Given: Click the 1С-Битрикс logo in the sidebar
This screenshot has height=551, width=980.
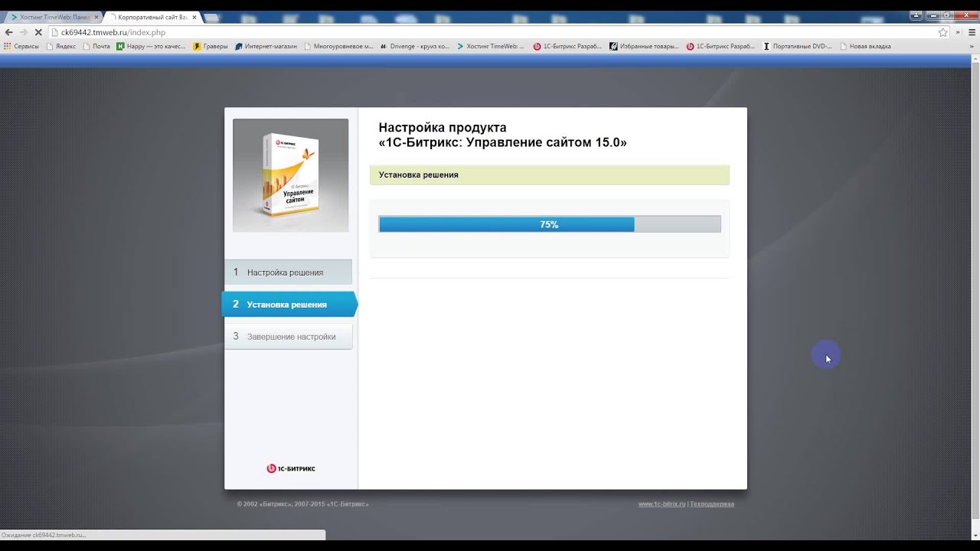Looking at the screenshot, I should (291, 468).
